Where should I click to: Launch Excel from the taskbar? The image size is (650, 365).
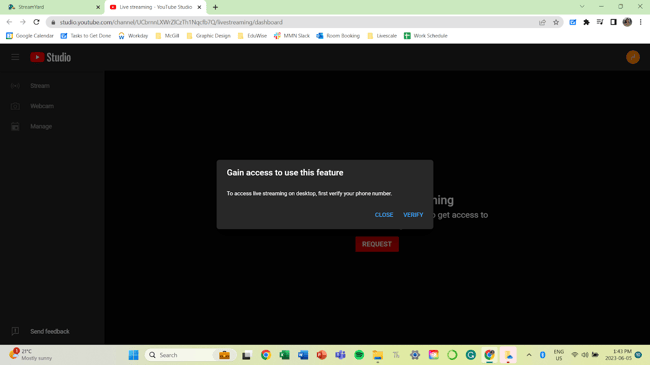click(x=284, y=355)
